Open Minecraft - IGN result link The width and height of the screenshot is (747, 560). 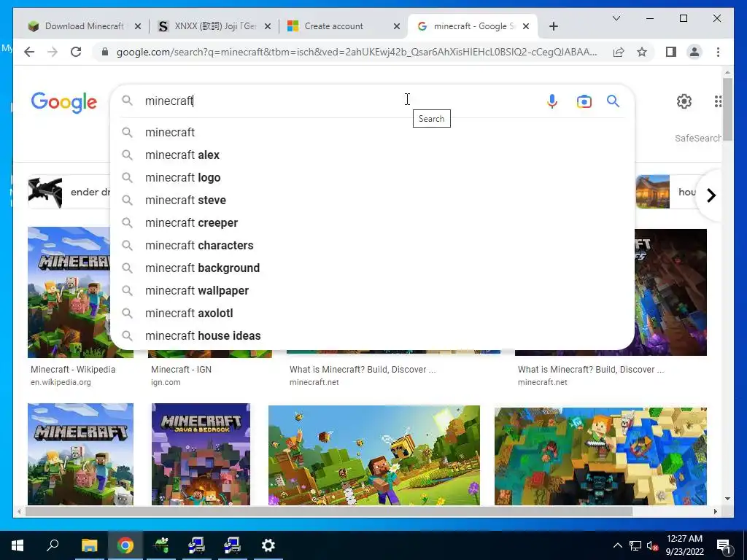pos(181,370)
